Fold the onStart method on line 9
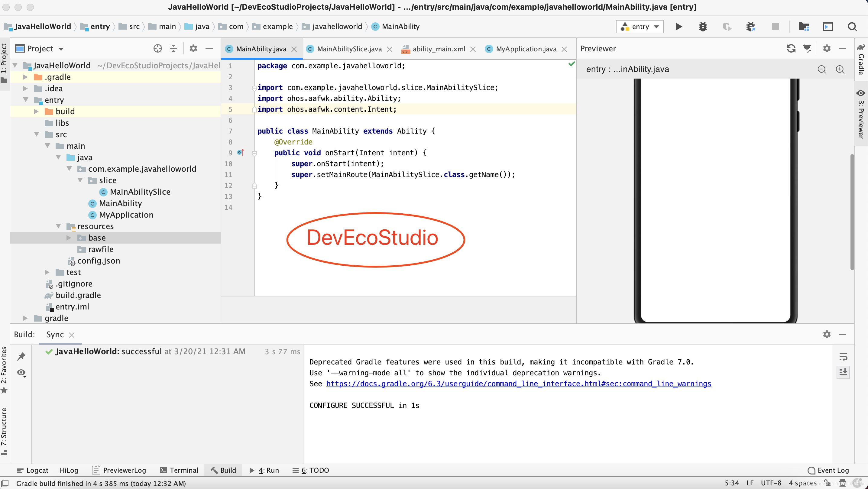This screenshot has width=868, height=489. pos(254,153)
